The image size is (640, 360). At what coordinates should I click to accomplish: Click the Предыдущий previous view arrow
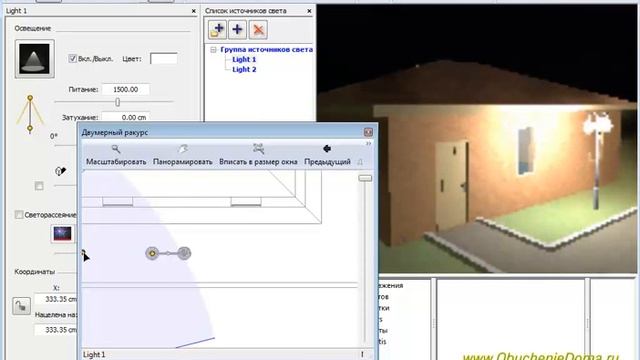(327, 155)
